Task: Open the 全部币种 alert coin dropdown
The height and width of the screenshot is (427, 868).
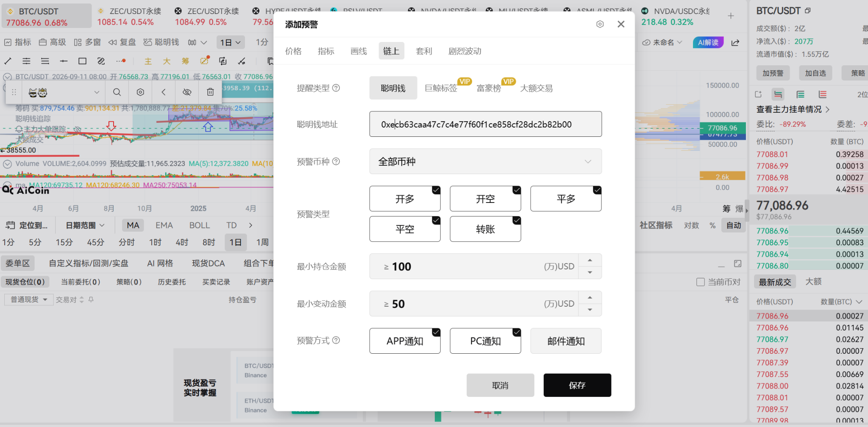Action: point(485,161)
